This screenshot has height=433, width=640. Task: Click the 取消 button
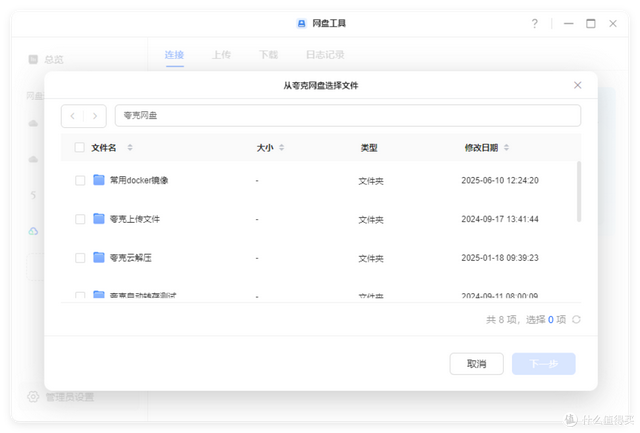point(476,364)
